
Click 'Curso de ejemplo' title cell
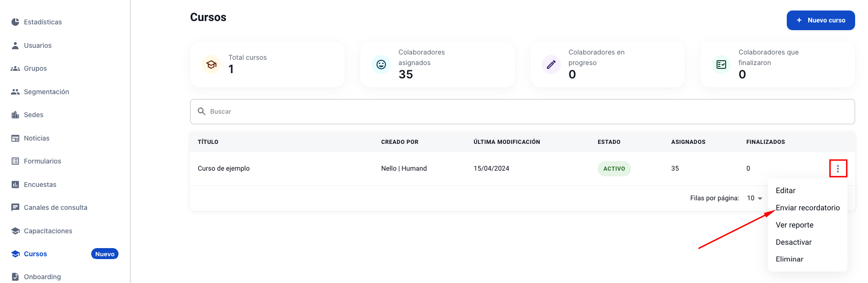pyautogui.click(x=224, y=168)
